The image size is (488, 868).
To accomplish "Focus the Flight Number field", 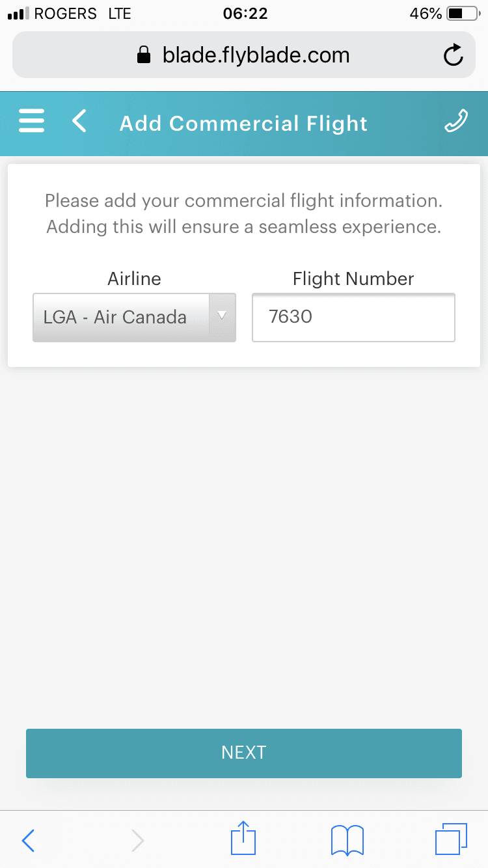I will click(353, 318).
